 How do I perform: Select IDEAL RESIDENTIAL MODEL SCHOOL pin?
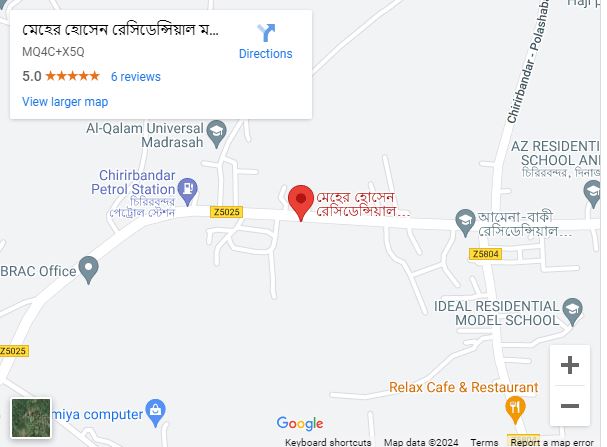pos(573,312)
